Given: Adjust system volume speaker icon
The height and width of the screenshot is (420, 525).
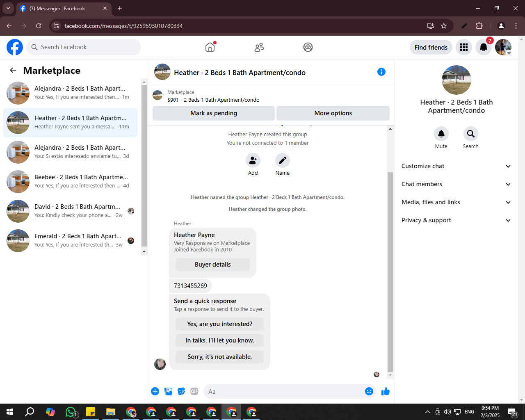Looking at the screenshot, I should [447, 412].
